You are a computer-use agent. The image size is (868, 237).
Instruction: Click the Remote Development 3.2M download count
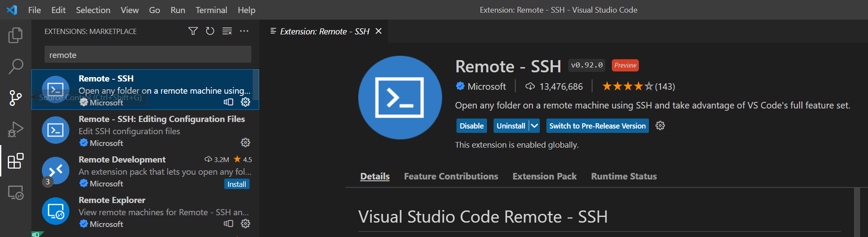point(217,159)
